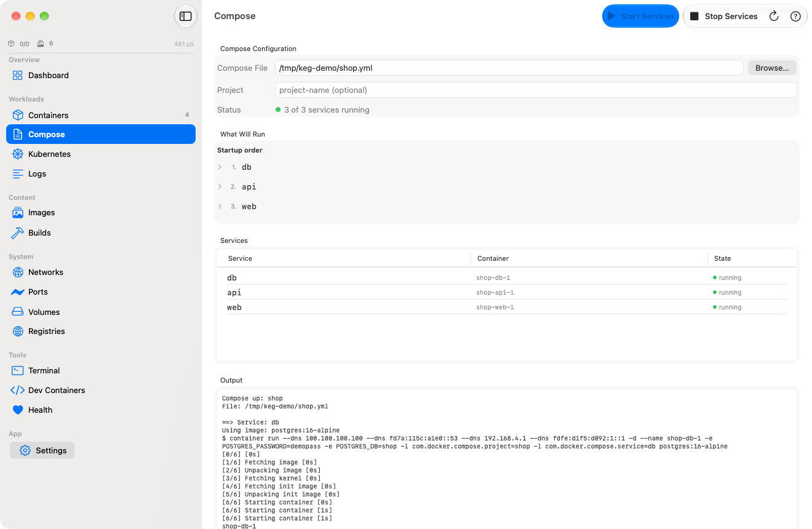Click Browse to choose a compose file
Image resolution: width=812 pixels, height=529 pixels.
click(772, 68)
